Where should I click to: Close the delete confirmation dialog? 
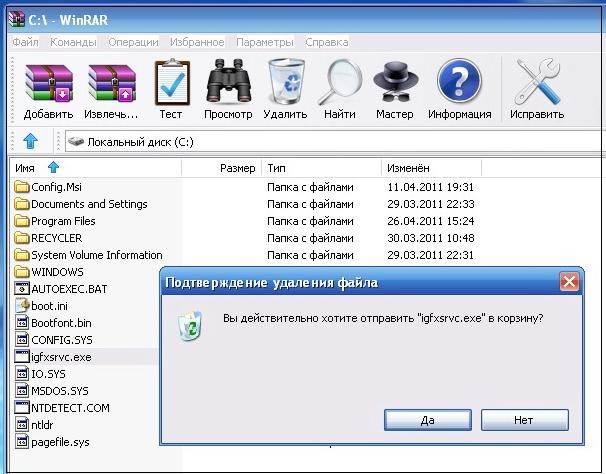click(x=569, y=281)
